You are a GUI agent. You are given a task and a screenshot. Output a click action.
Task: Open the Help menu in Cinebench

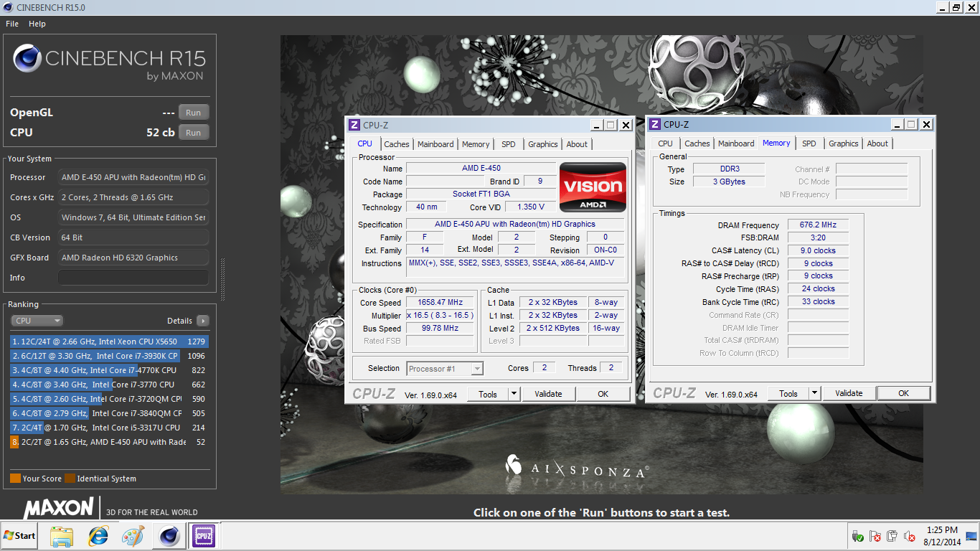point(37,24)
